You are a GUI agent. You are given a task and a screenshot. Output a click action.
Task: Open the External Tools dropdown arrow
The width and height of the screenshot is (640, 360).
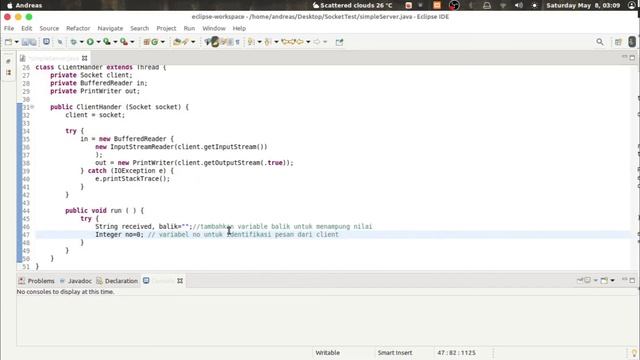132,42
